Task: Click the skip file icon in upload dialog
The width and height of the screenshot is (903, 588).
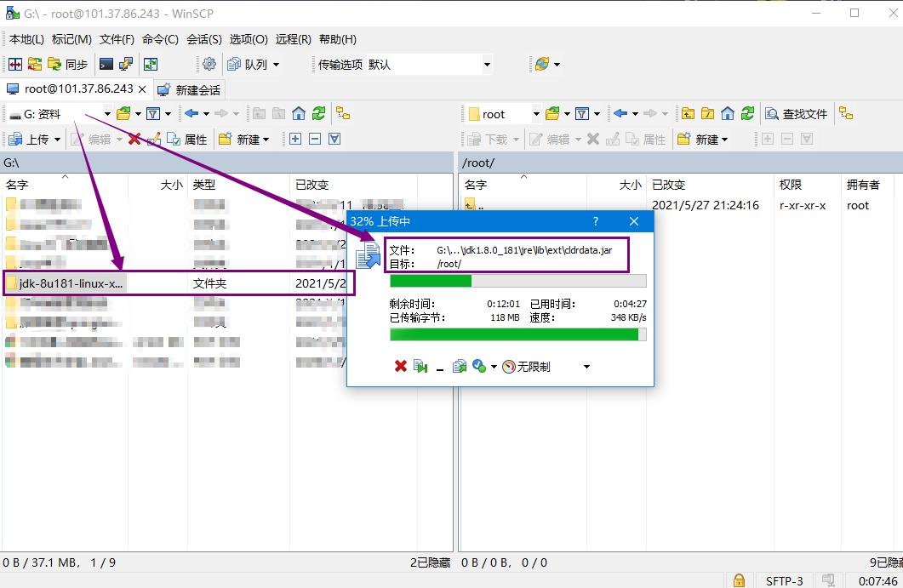Action: point(420,366)
